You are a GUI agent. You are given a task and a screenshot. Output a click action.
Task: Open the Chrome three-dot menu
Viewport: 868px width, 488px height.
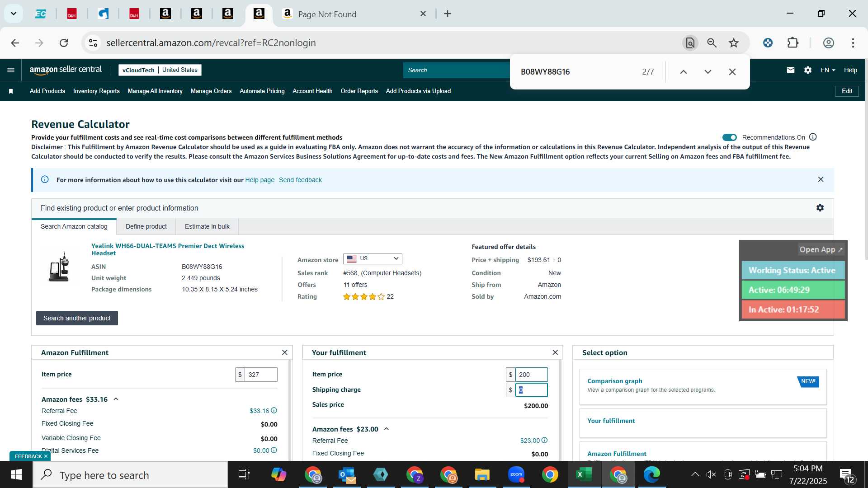[853, 43]
